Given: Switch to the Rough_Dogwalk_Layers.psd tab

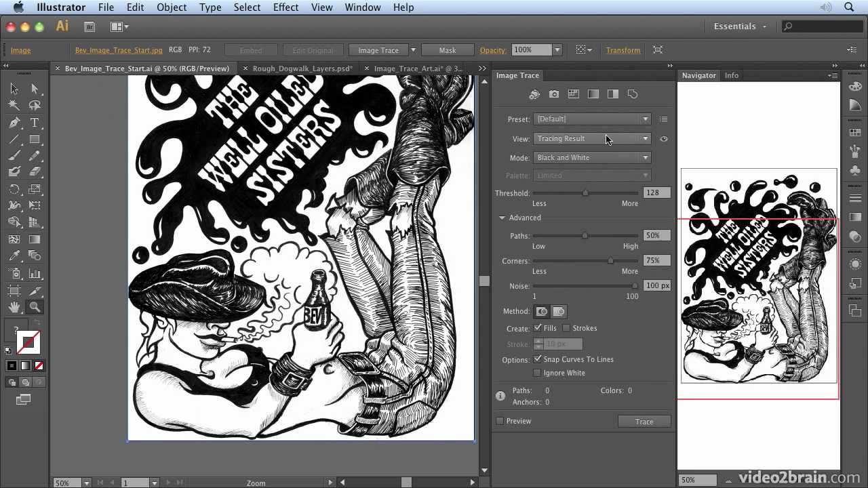Looking at the screenshot, I should 297,68.
